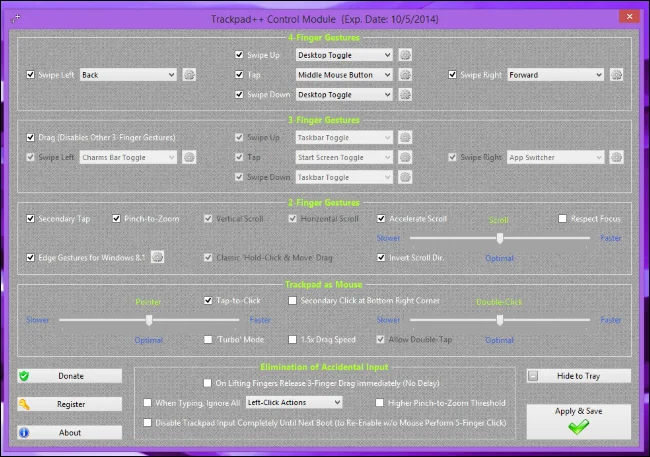Open settings gear for 4-finger Swipe Left
650x457 pixels.
[x=189, y=75]
